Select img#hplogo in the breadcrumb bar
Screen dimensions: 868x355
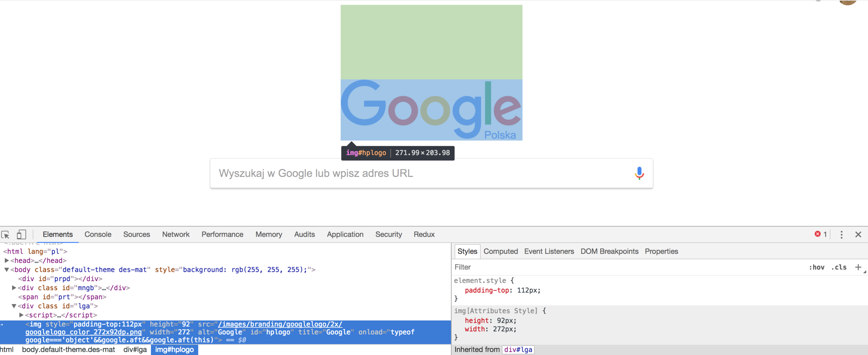[174, 349]
